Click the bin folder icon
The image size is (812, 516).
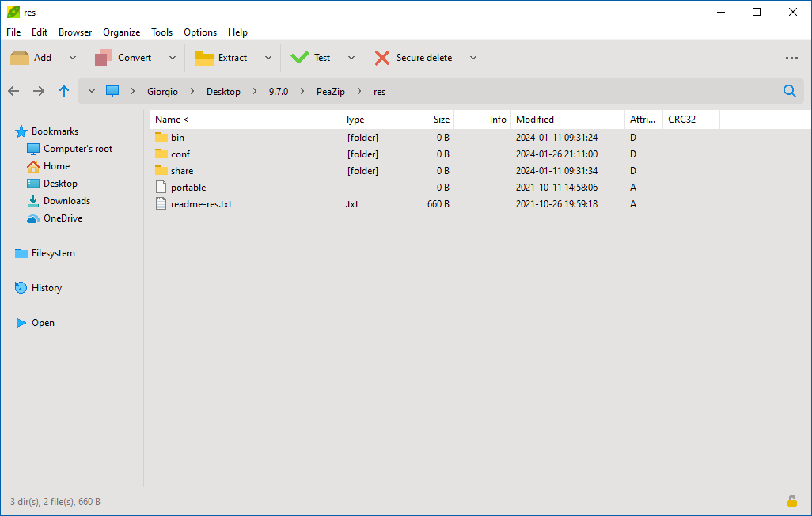click(161, 137)
